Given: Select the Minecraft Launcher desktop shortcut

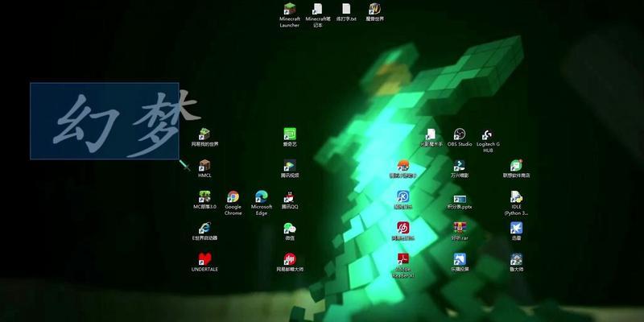Looking at the screenshot, I should pos(290,14).
